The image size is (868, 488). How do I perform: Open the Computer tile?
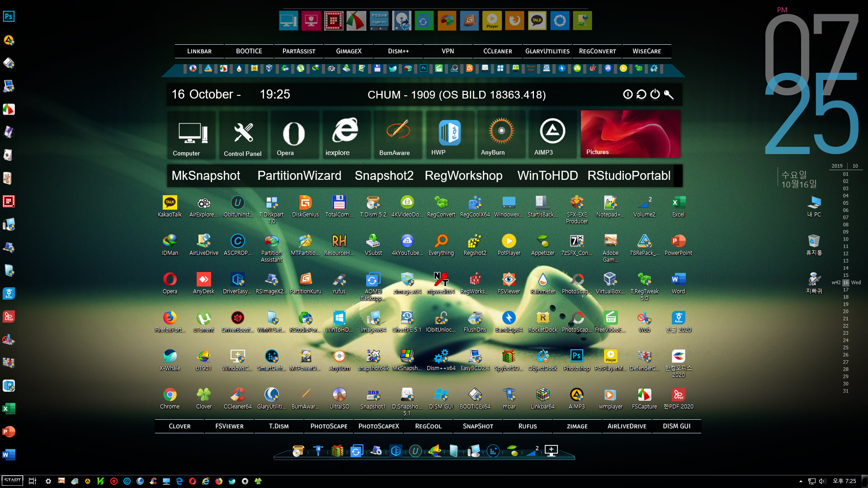[x=193, y=135]
